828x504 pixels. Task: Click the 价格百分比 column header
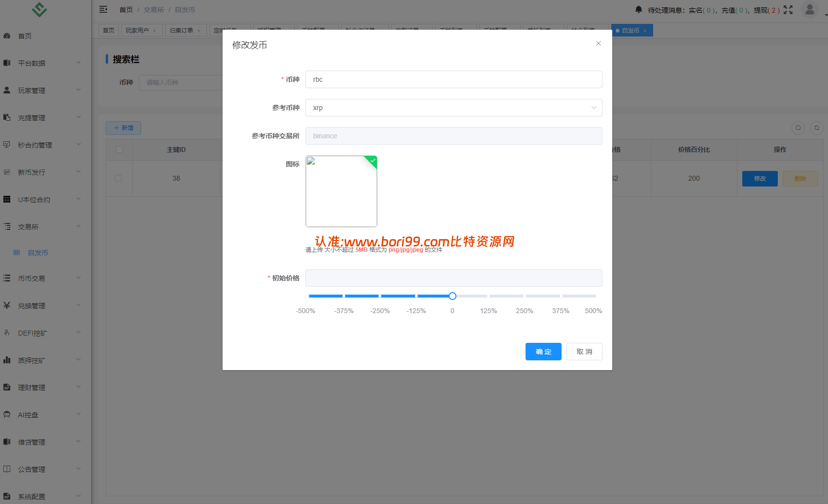tap(694, 149)
